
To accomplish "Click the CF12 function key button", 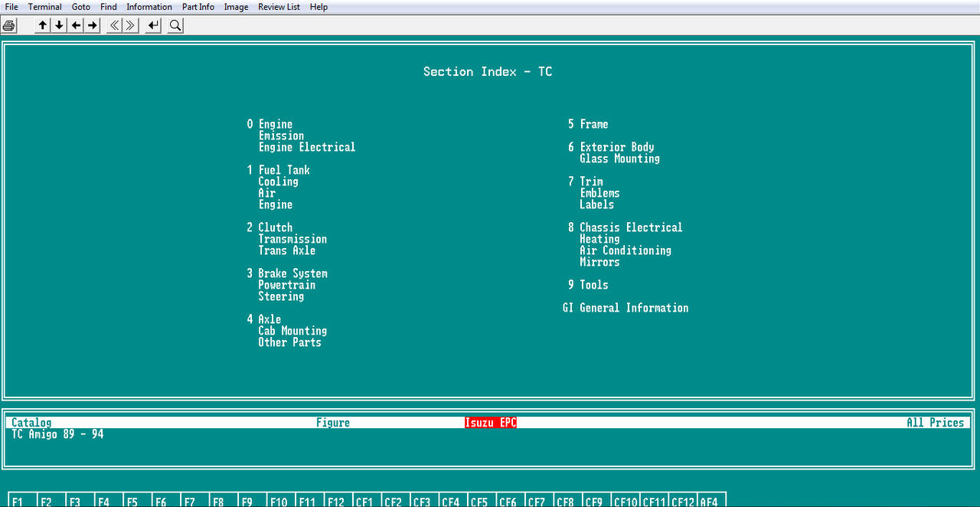I will [x=683, y=502].
